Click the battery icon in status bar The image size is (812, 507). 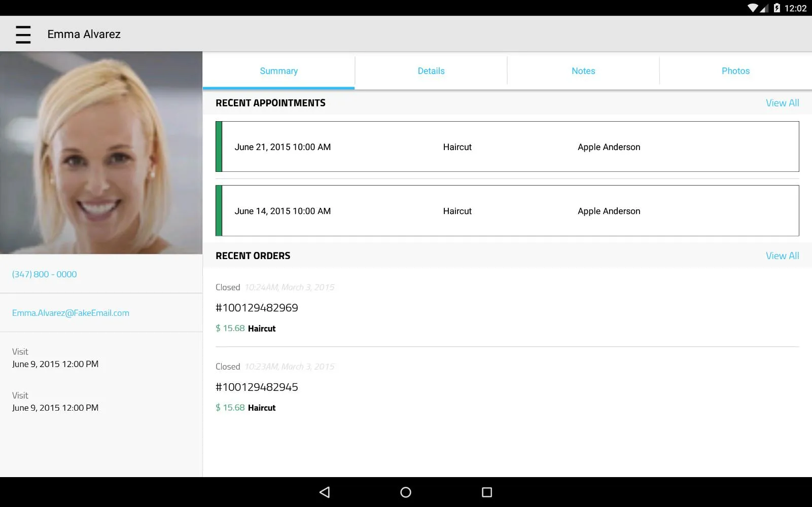pos(776,8)
